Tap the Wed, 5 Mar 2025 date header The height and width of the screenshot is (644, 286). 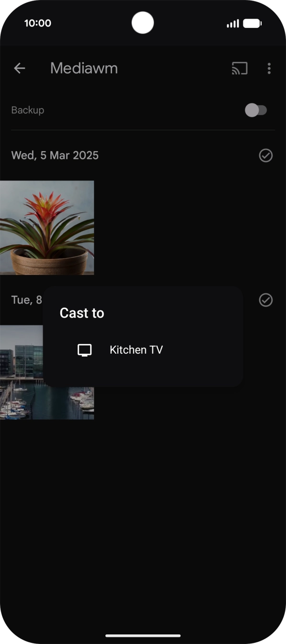pyautogui.click(x=55, y=155)
